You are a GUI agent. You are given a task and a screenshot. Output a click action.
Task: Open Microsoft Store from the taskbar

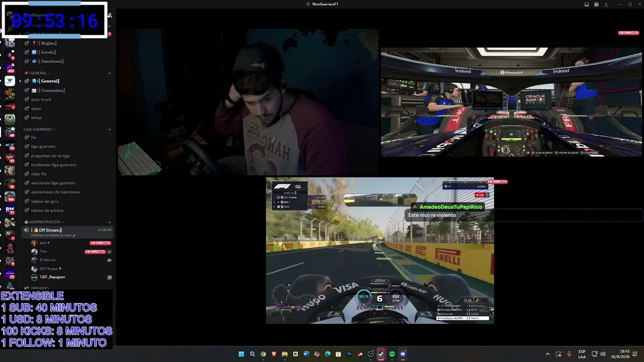click(x=338, y=354)
